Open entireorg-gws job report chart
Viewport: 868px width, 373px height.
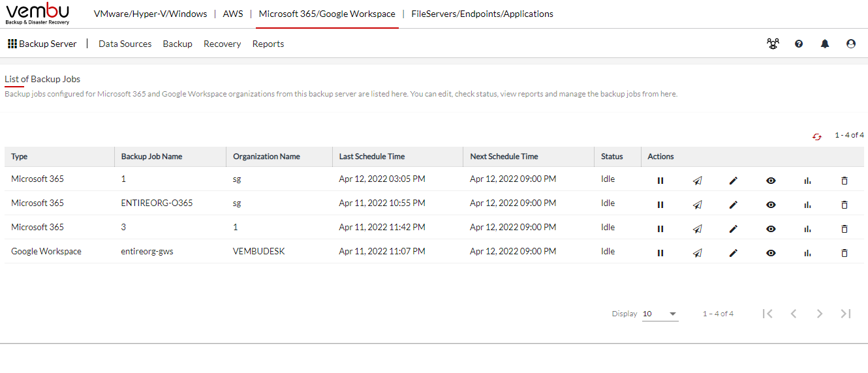807,253
